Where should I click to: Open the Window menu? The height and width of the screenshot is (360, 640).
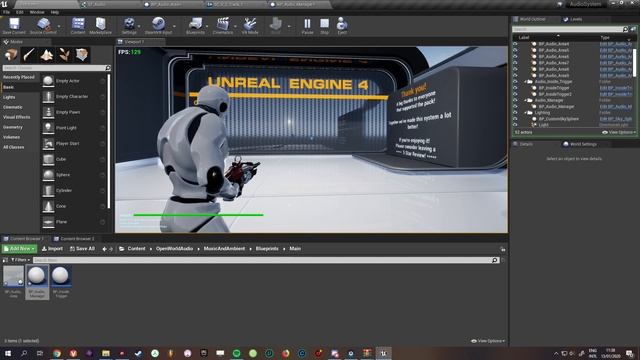37,12
